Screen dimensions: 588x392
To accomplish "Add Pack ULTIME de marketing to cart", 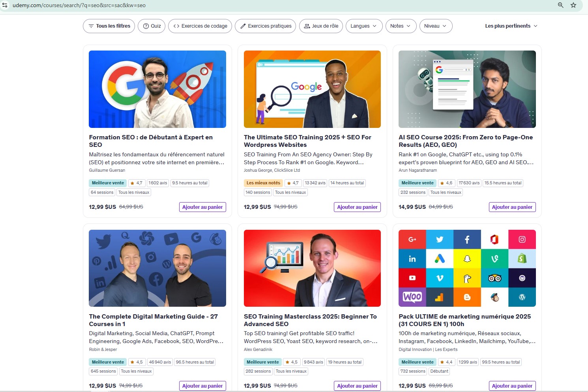I will [x=512, y=386].
